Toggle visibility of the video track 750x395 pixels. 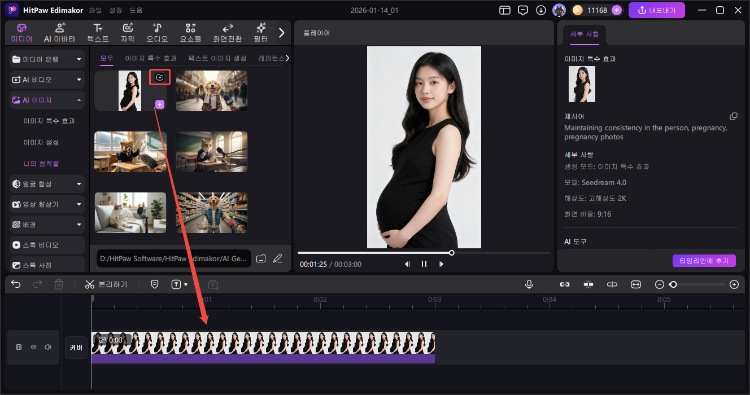33,347
